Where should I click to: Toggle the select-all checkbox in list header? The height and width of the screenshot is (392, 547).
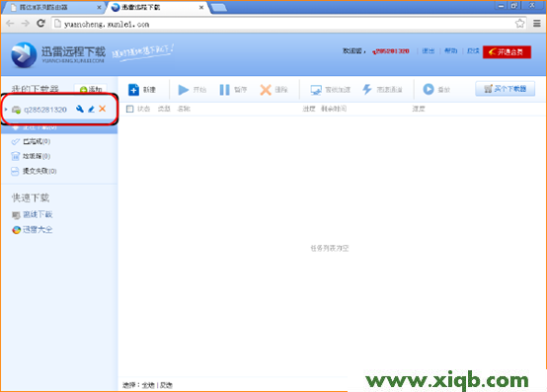129,109
